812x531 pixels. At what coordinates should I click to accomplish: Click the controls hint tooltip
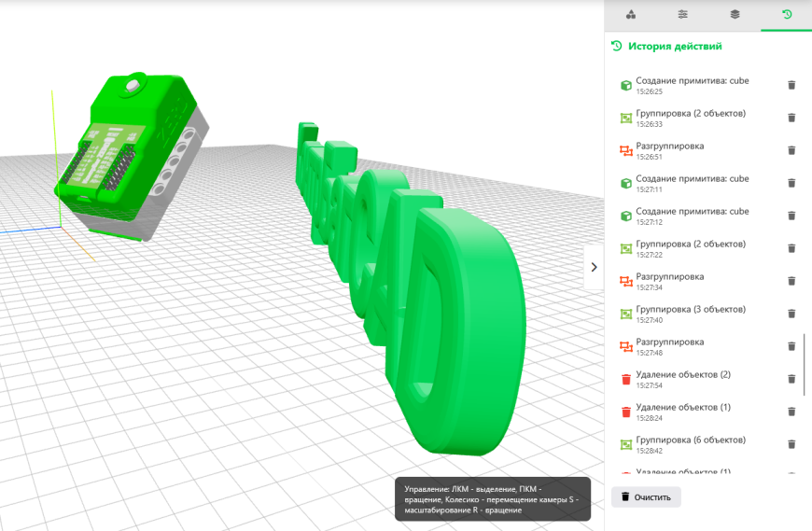[493, 499]
